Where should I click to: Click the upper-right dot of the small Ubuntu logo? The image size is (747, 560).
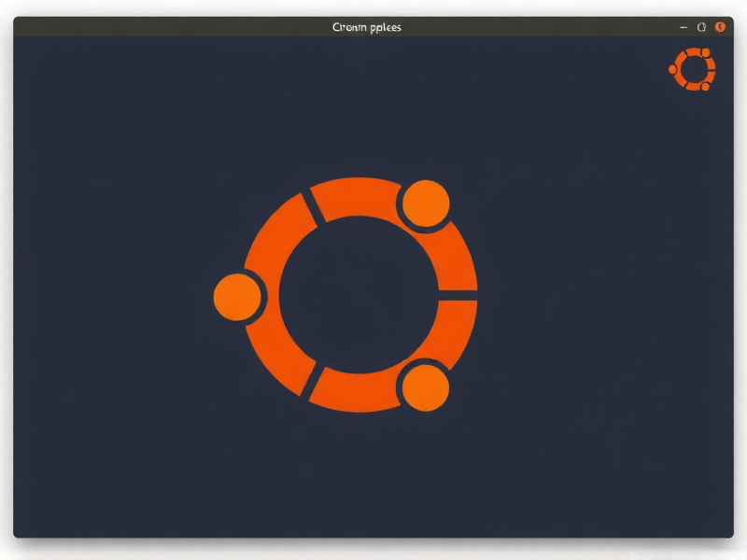click(705, 53)
